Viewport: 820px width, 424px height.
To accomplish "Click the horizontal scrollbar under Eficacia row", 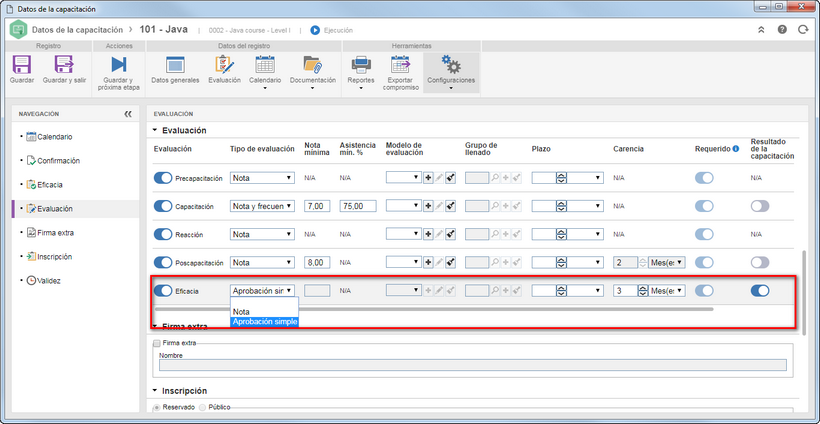I will tap(435, 309).
